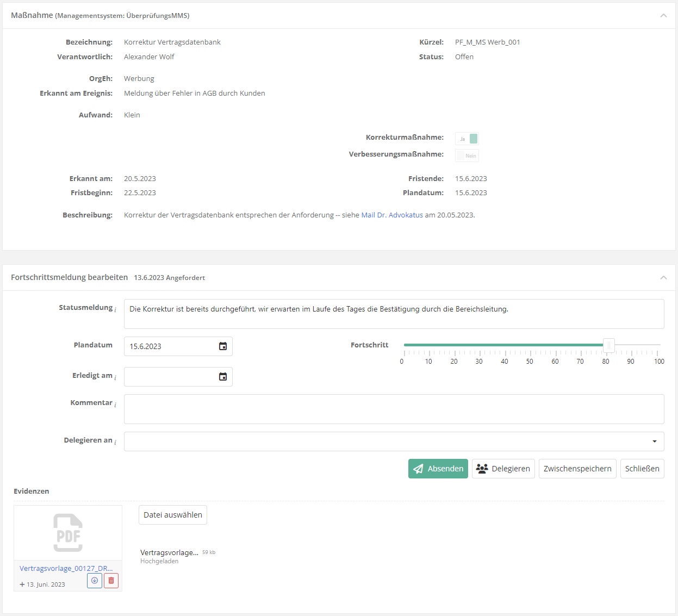
Task: Toggle the Verbesserungsmaßnahme switch
Action: coord(467,155)
